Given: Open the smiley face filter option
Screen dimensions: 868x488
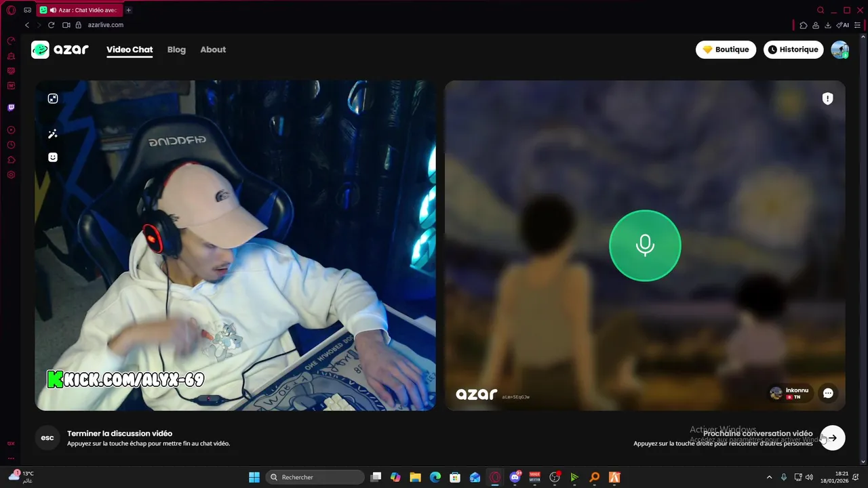Looking at the screenshot, I should tap(53, 157).
